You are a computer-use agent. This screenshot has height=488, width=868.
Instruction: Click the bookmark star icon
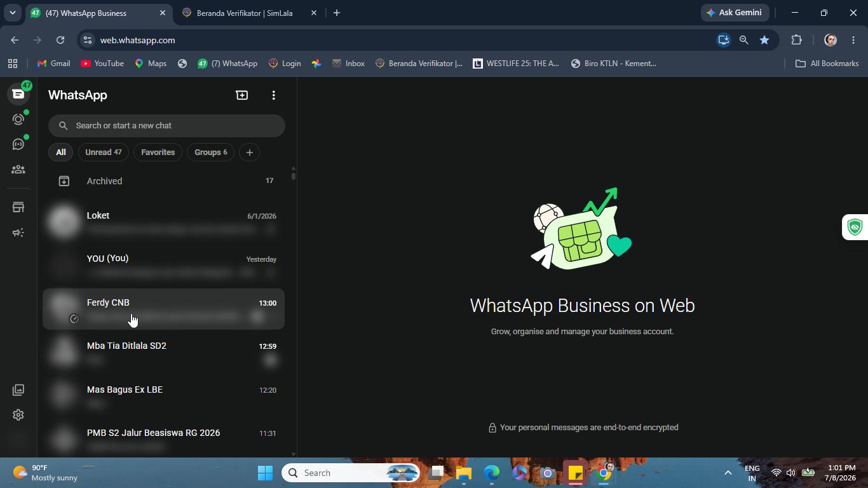pos(764,40)
